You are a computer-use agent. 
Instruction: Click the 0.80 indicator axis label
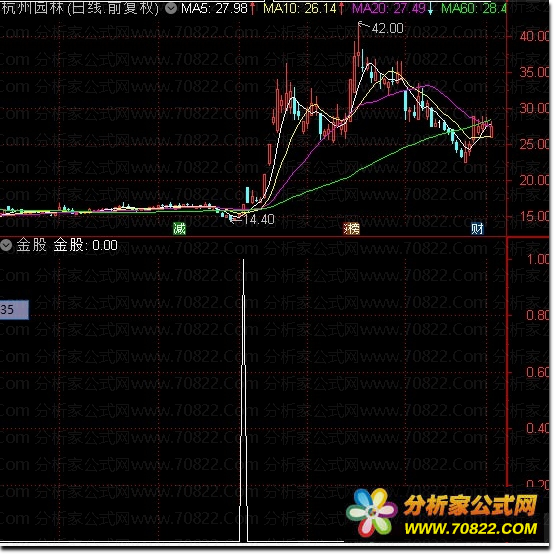[x=538, y=315]
